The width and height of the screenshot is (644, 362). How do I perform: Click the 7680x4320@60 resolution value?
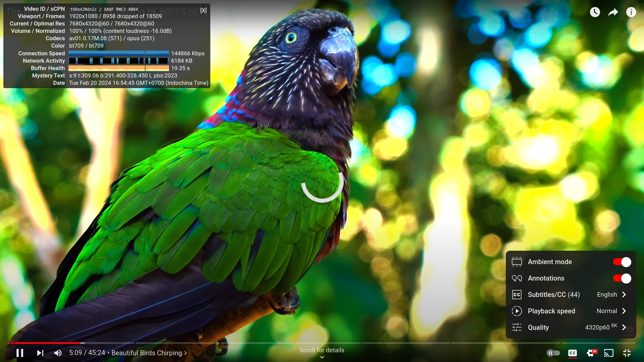[112, 23]
